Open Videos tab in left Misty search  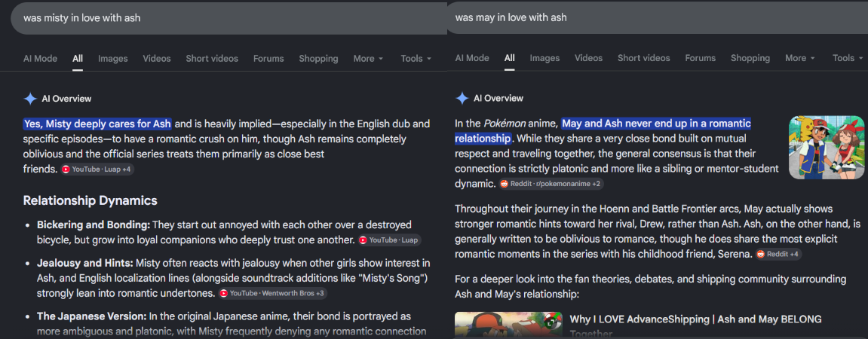click(x=157, y=59)
